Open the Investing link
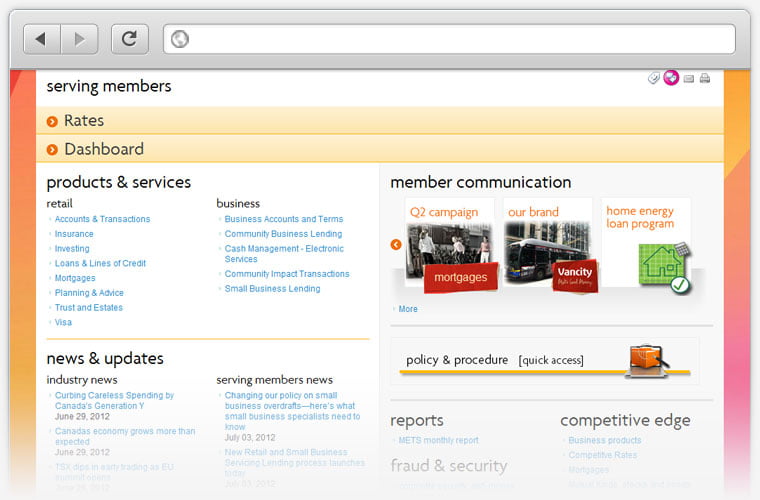 (72, 249)
